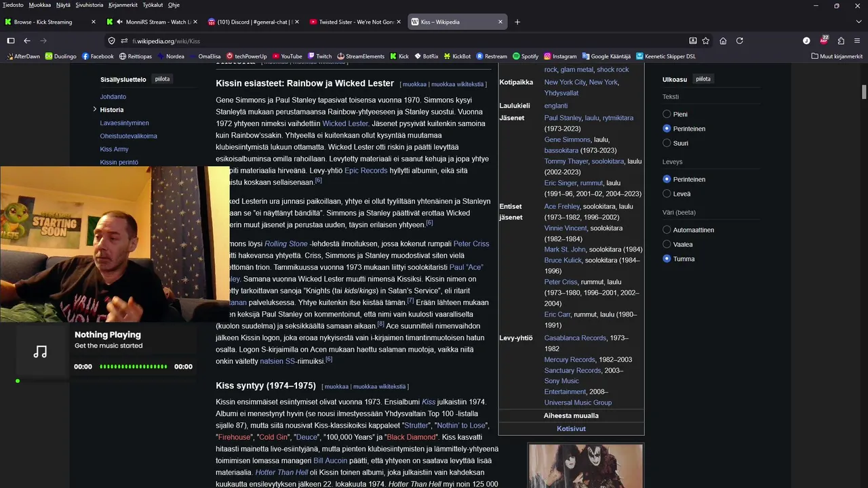The height and width of the screenshot is (488, 868).
Task: Open a new browser tab with plus
Action: (x=517, y=22)
